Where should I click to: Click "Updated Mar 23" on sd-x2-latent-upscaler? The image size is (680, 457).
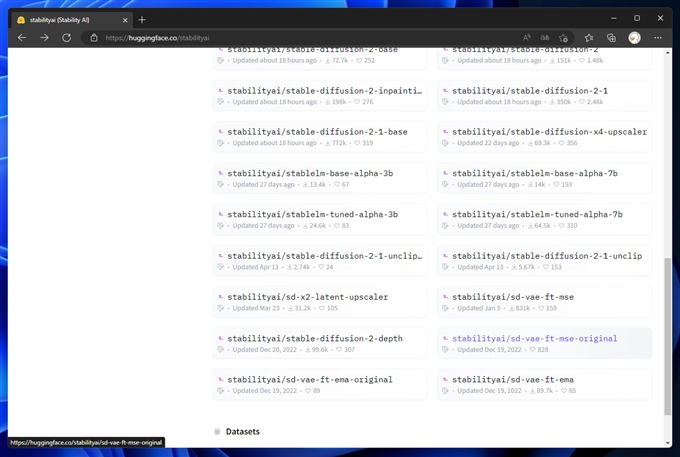pyautogui.click(x=256, y=308)
